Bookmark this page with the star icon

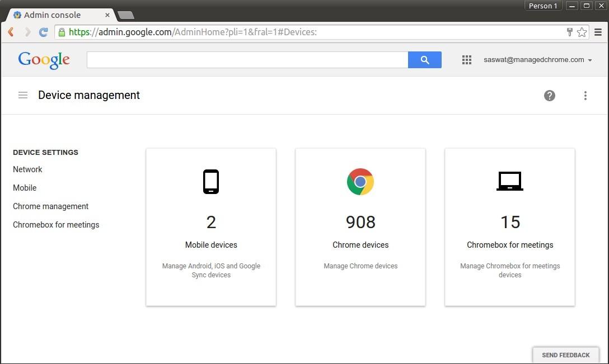coord(582,32)
